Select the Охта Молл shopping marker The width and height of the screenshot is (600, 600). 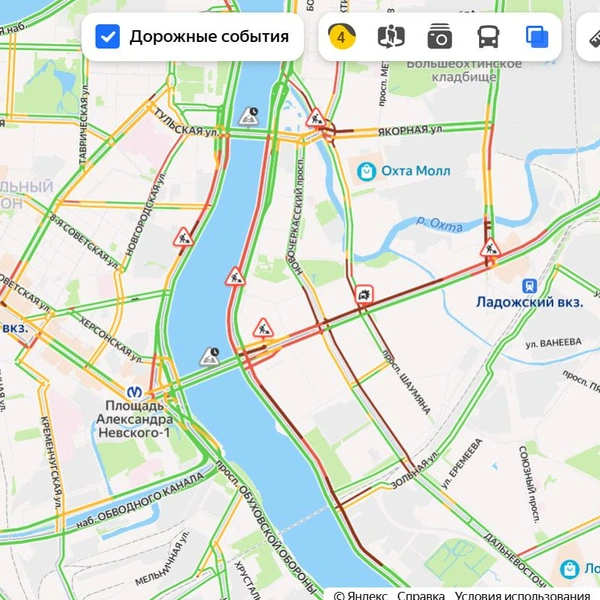tap(367, 171)
